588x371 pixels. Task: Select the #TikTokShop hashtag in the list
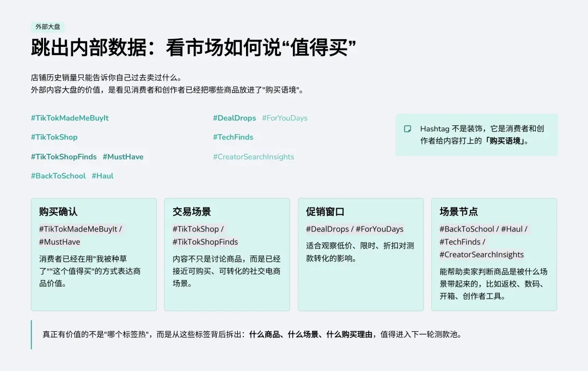pyautogui.click(x=54, y=137)
